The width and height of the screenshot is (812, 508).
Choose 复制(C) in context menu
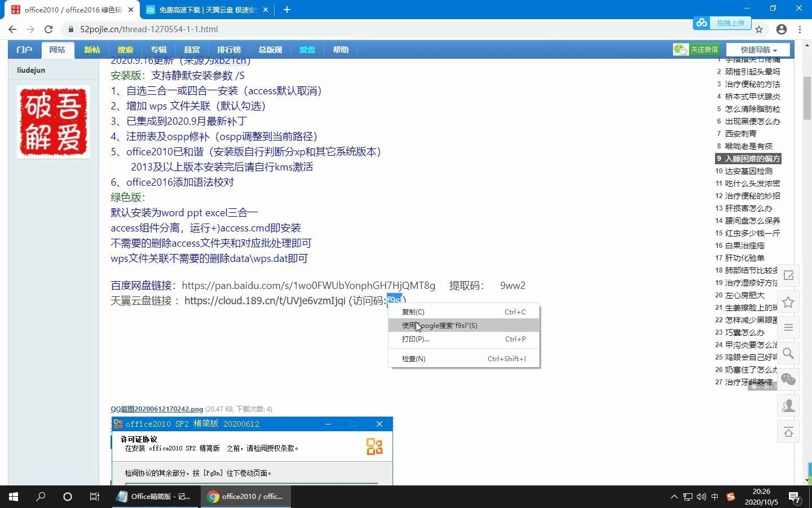coord(464,312)
